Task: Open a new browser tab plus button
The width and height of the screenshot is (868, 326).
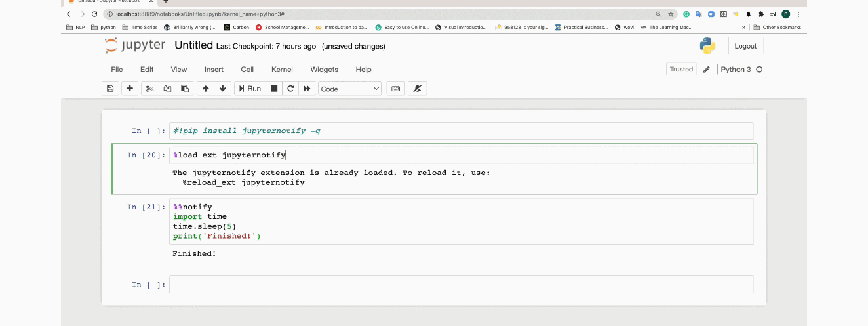Action: 165,2
